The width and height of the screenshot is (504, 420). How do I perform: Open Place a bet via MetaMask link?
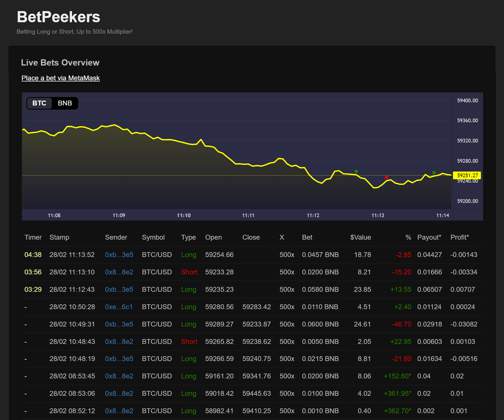coord(61,78)
